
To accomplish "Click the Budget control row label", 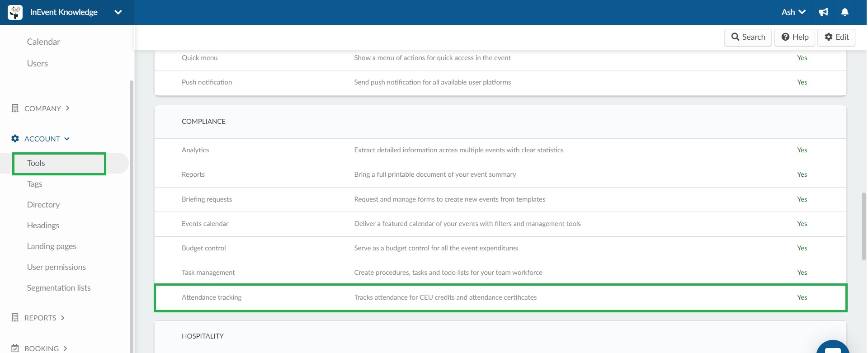I will pos(204,248).
